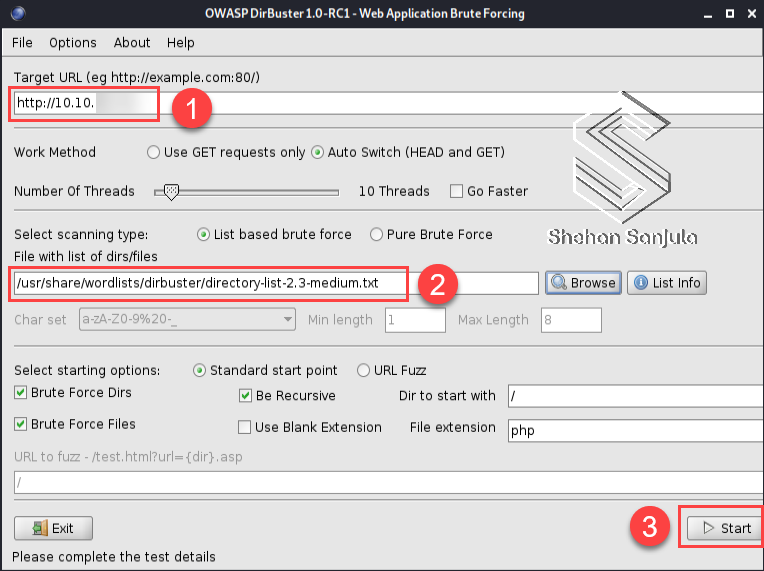This screenshot has width=764, height=571.
Task: Minimize the DirBuster window
Action: point(707,14)
